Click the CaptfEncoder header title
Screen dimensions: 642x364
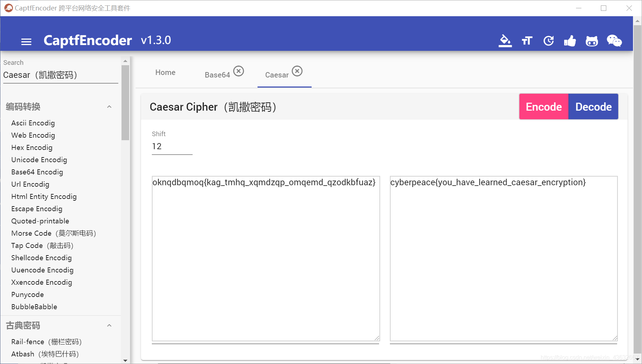tap(88, 40)
